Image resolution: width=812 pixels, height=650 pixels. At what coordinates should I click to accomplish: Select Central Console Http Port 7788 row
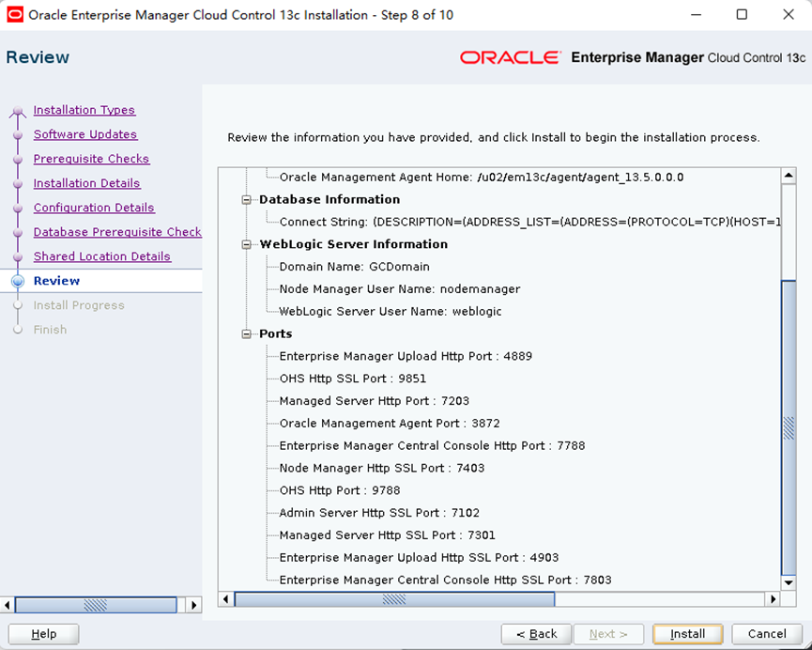(432, 446)
